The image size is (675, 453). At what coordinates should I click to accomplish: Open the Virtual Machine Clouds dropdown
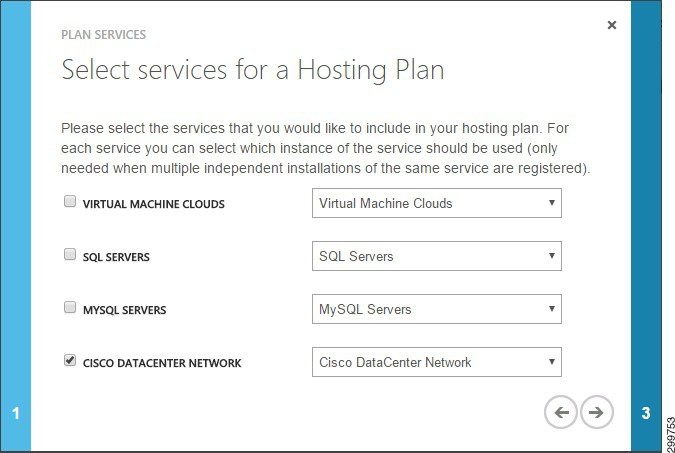(437, 203)
